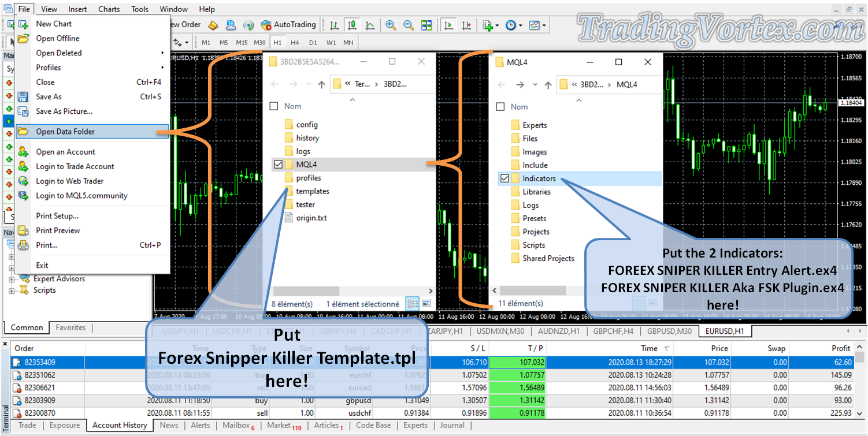
Task: Click the Expert Advisors icon in Navigator
Action: coord(25,279)
